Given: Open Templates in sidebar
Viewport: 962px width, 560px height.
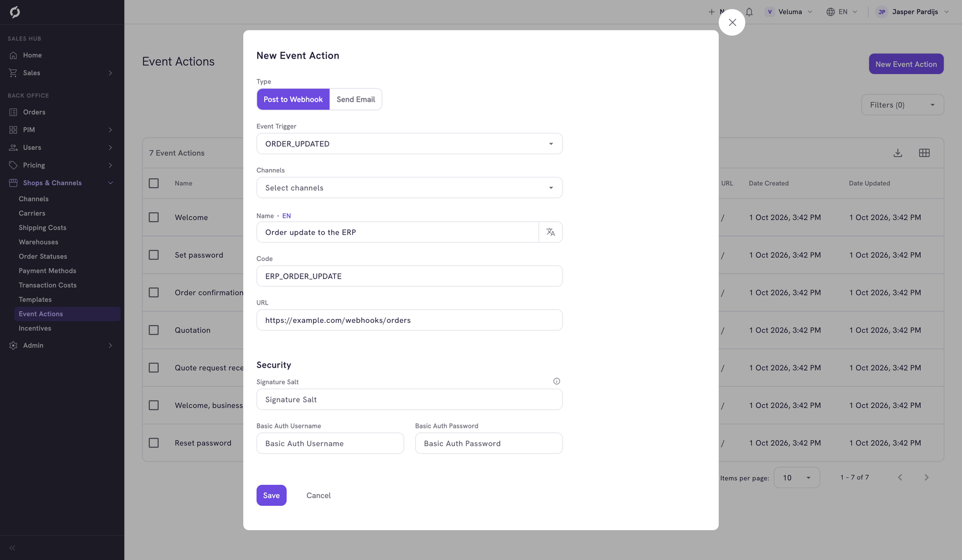Looking at the screenshot, I should pyautogui.click(x=35, y=300).
